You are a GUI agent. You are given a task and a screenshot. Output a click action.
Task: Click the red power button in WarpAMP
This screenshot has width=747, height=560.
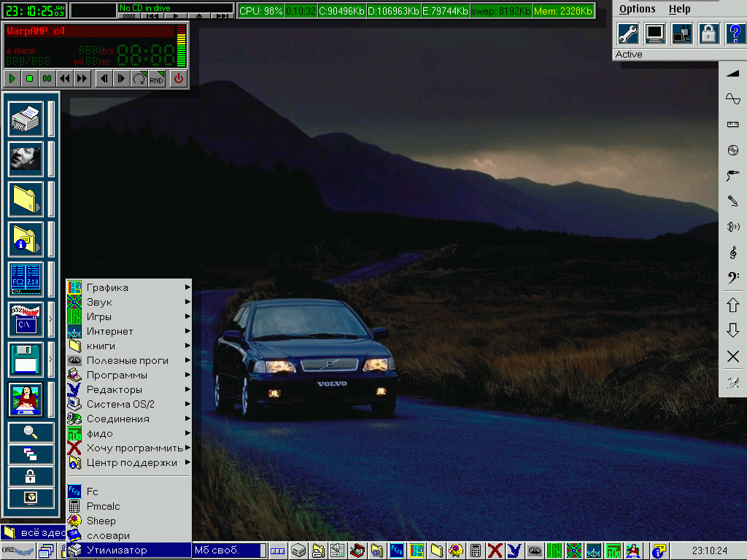pyautogui.click(x=178, y=79)
